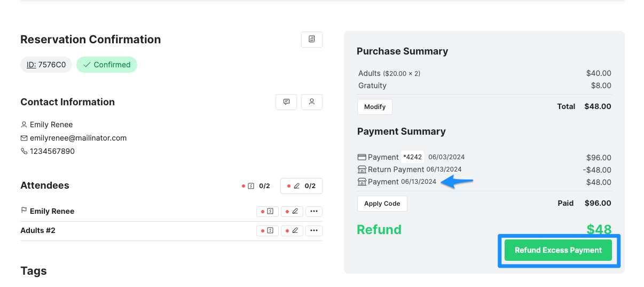
Task: Click the Modify purchase button
Action: click(375, 107)
